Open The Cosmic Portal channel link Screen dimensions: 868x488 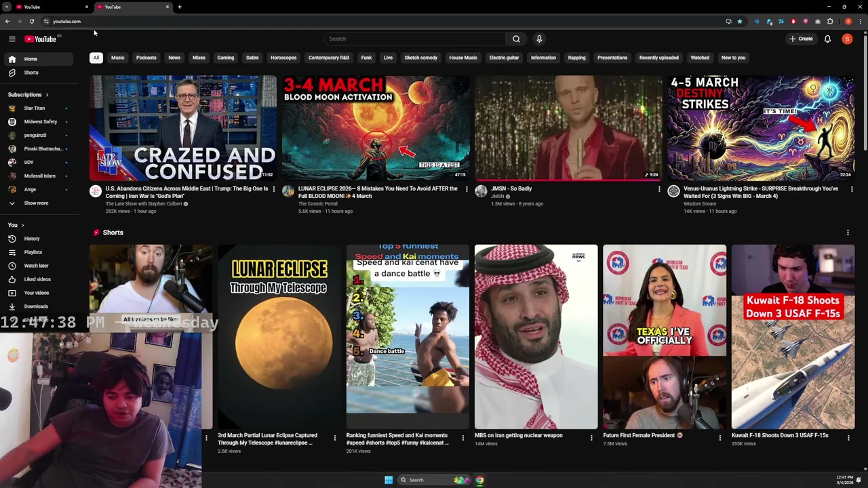click(x=318, y=204)
